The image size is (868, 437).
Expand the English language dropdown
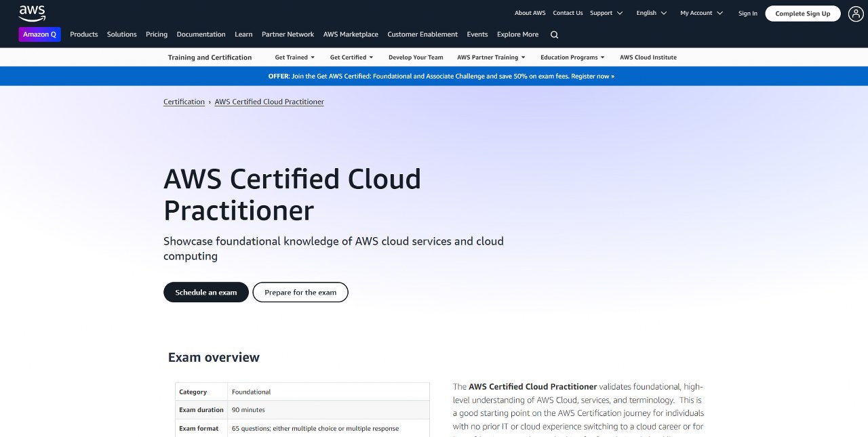click(x=651, y=13)
